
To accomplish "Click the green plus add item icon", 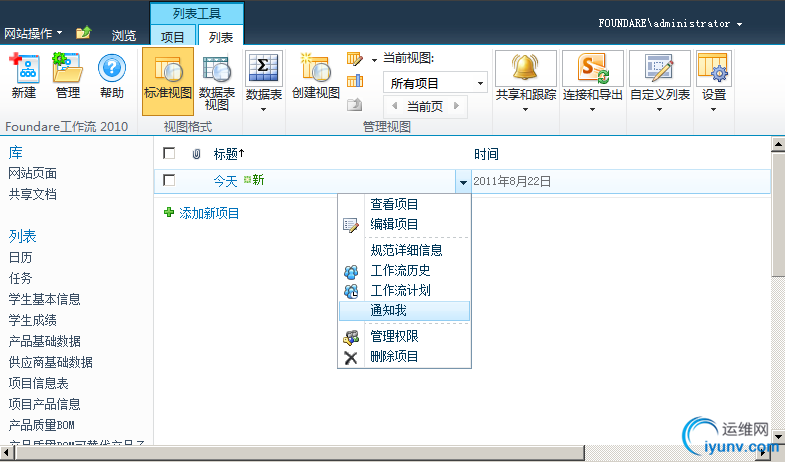I will tap(169, 213).
